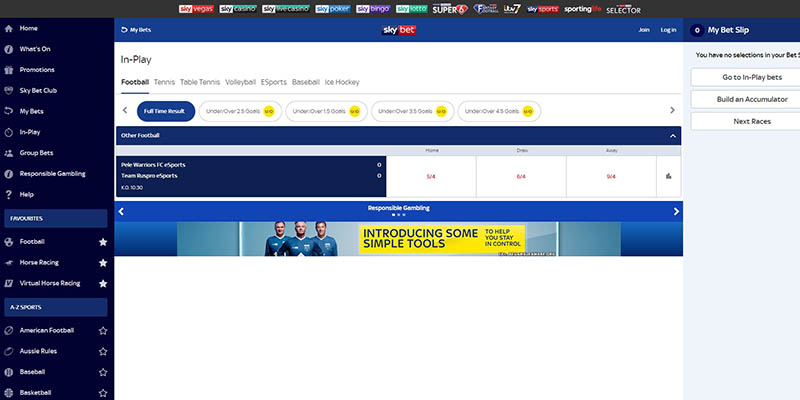Collapse the Other Football section
The image size is (800, 400).
pyautogui.click(x=672, y=136)
